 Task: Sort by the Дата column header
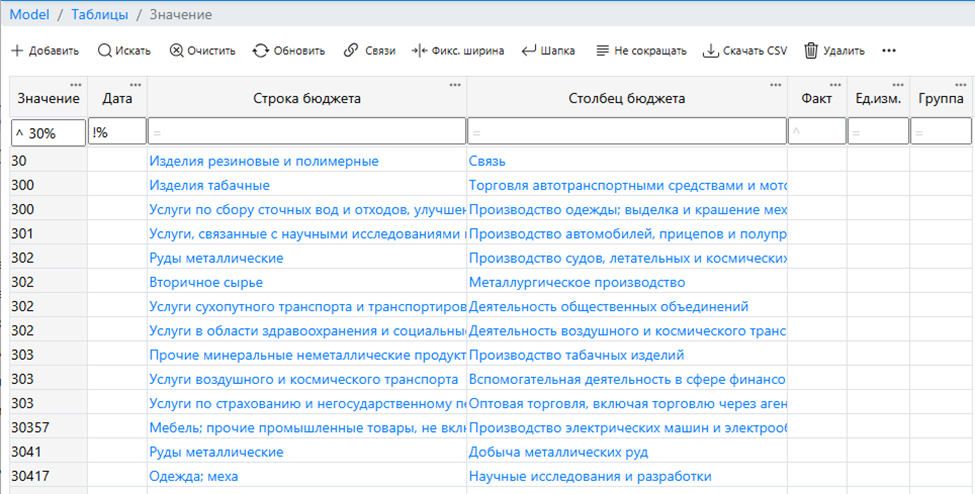[x=117, y=99]
